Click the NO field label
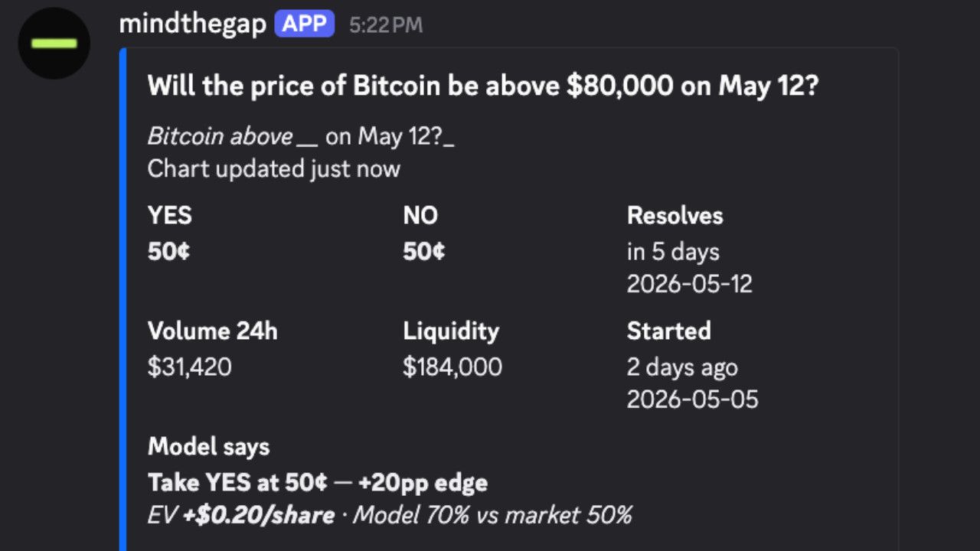 pos(420,216)
